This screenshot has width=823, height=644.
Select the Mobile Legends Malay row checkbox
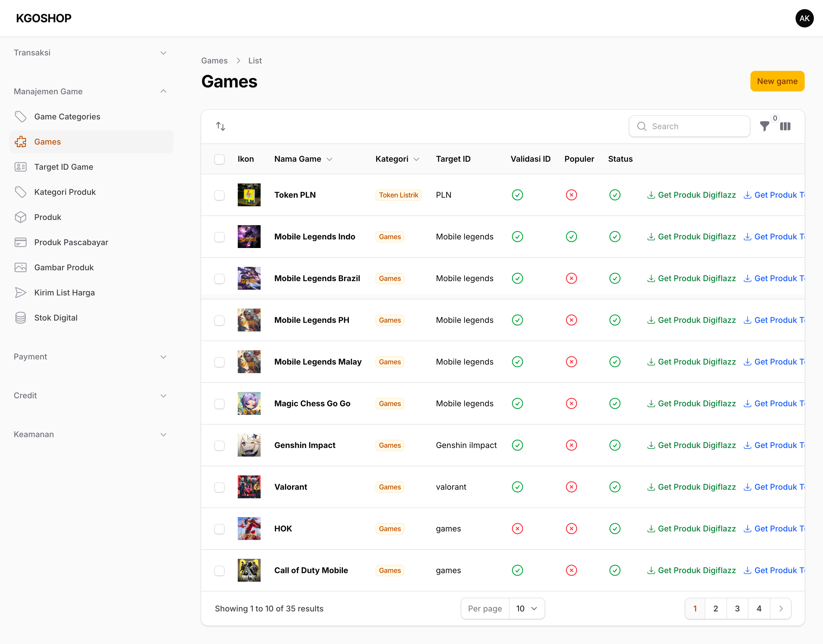(219, 362)
